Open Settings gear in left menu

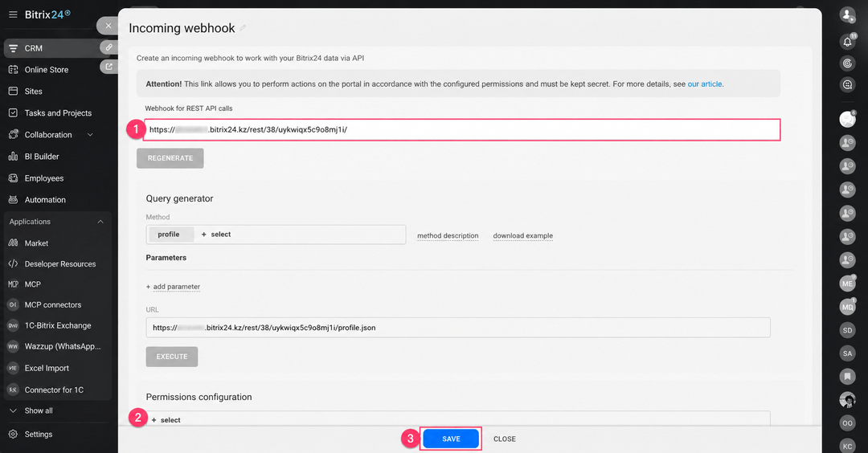click(x=14, y=435)
